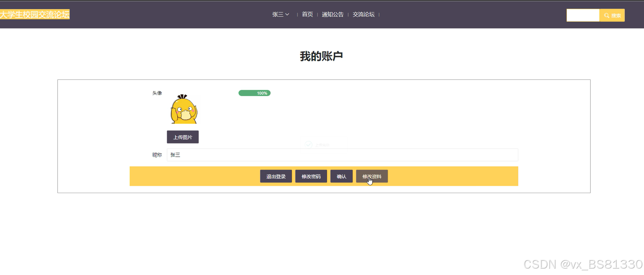Click the duck avatar image
Screen dimensions: 644x275
[x=184, y=109]
